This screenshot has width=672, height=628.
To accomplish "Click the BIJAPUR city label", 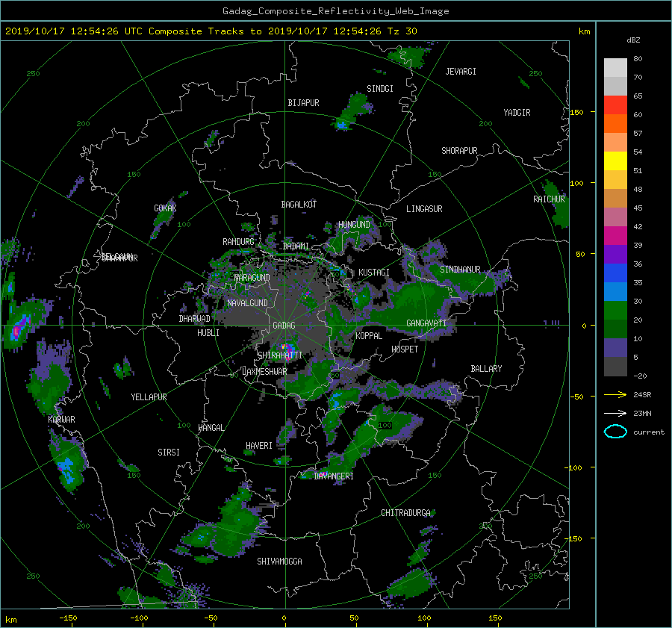I will pos(303,103).
